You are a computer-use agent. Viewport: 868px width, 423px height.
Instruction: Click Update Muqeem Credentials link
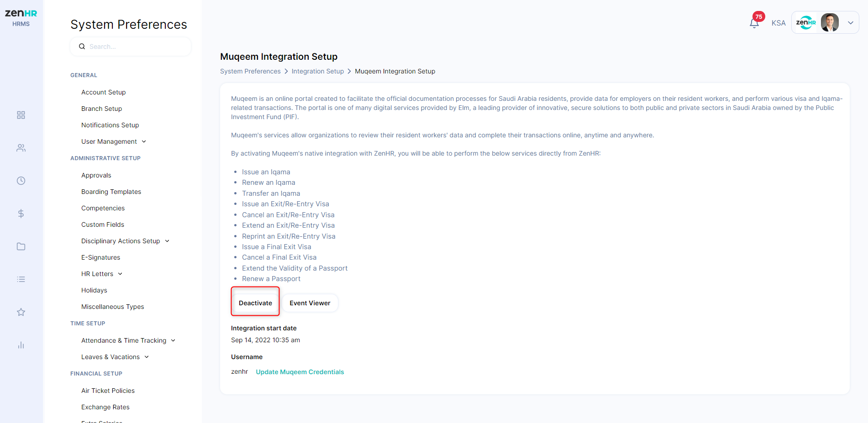coord(300,372)
